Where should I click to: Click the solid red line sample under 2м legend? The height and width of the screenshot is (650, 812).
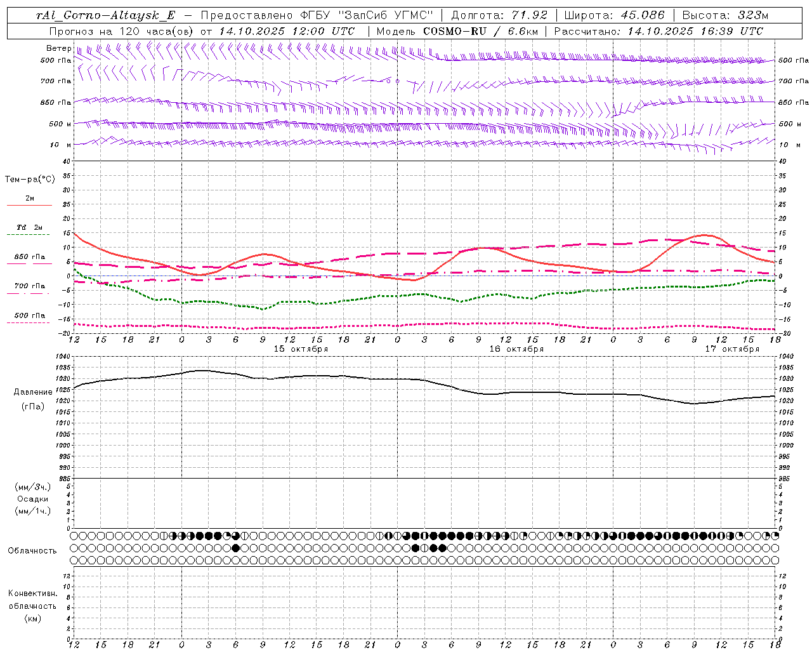[x=29, y=206]
